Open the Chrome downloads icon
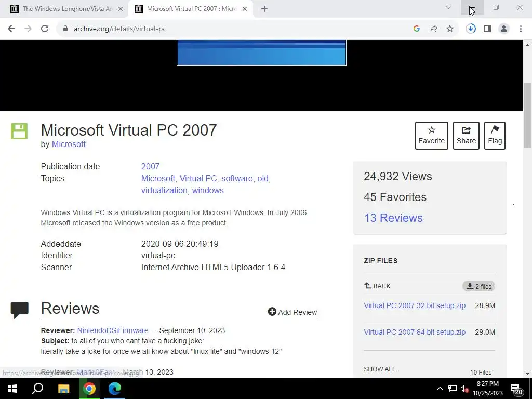532x399 pixels. pos(471,29)
